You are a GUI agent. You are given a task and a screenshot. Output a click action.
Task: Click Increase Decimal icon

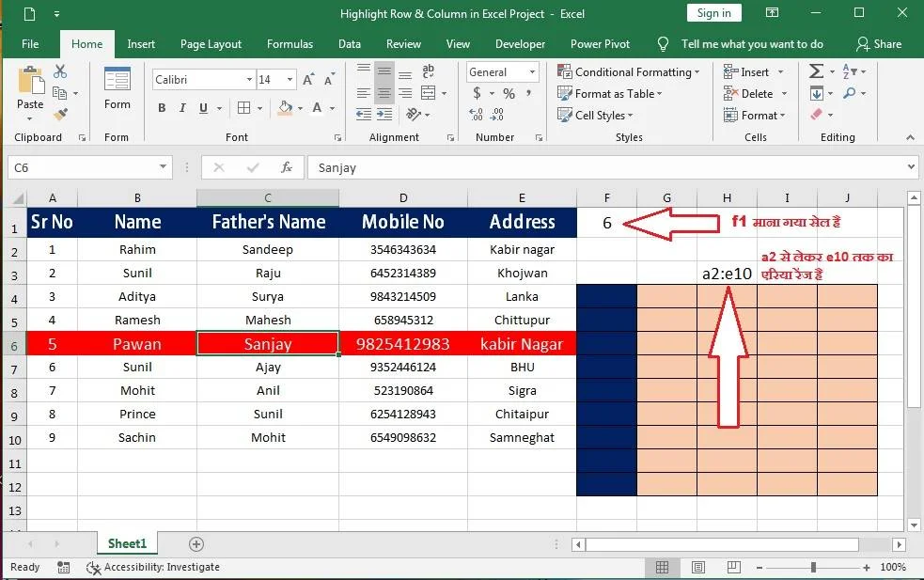click(477, 115)
